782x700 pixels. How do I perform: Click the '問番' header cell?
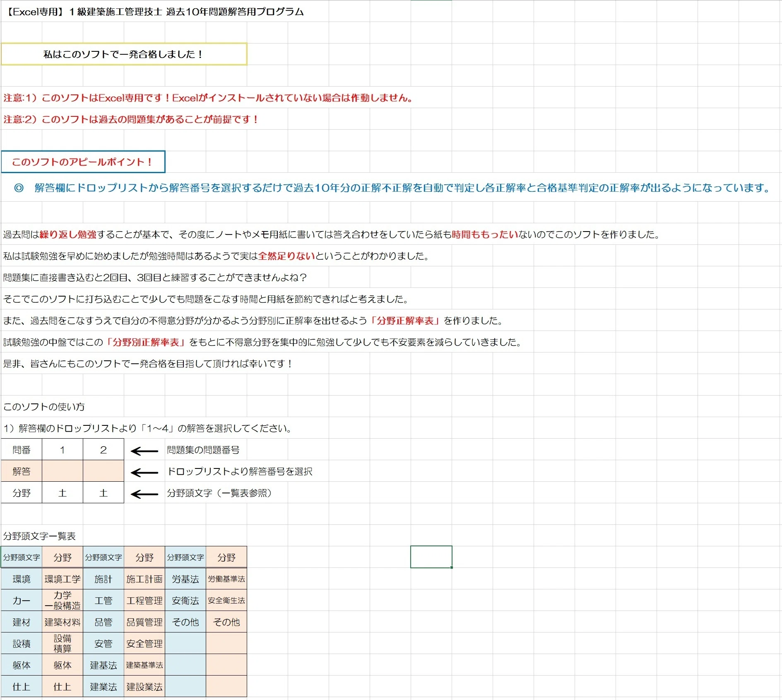click(22, 450)
